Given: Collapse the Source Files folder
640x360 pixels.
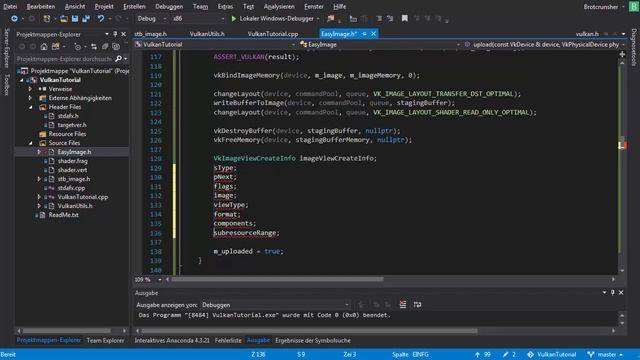Looking at the screenshot, I should click(x=31, y=143).
